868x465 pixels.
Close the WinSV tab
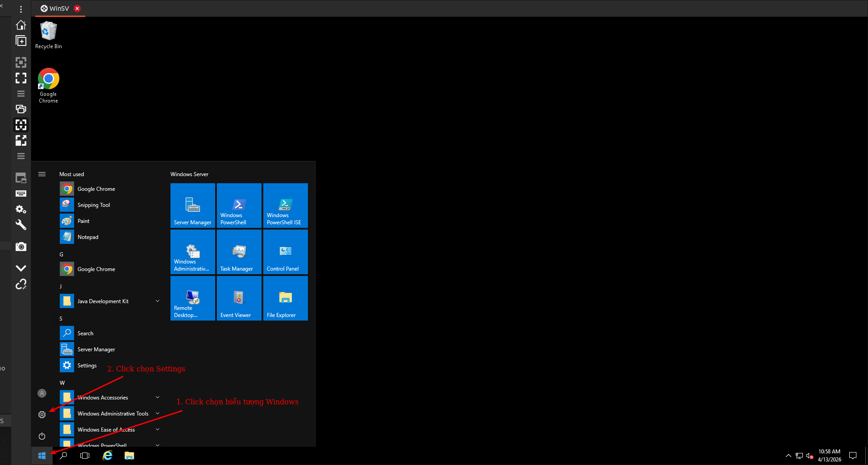tap(77, 8)
